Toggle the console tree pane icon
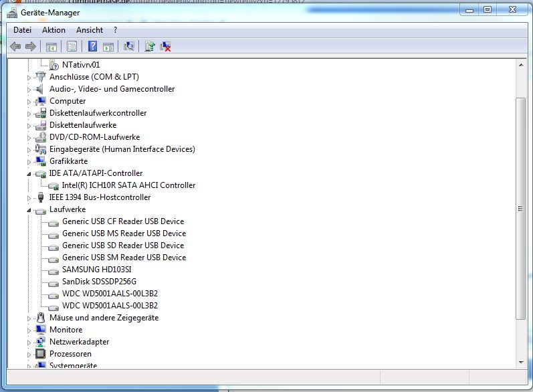This screenshot has height=392, width=533. (x=51, y=47)
